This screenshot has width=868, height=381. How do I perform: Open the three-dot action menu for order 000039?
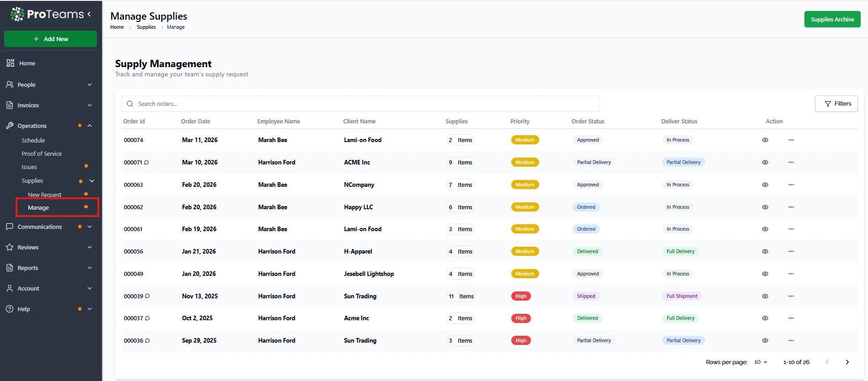[x=791, y=296]
